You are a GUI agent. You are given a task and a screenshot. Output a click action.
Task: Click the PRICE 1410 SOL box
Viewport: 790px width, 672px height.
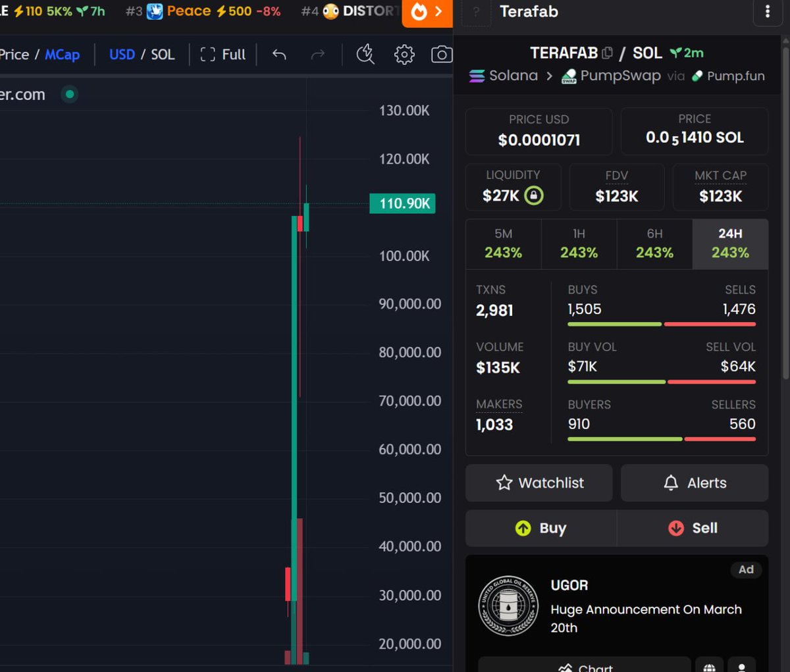pos(695,131)
